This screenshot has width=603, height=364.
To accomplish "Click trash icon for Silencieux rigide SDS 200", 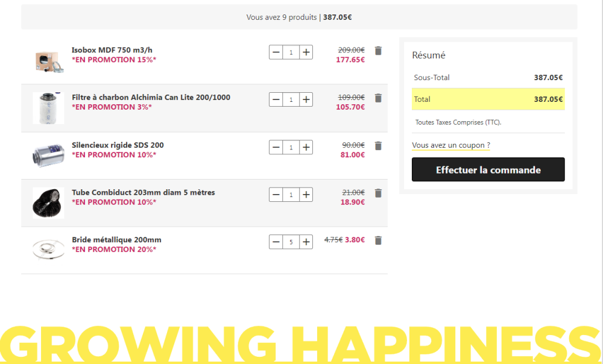I will tap(378, 146).
